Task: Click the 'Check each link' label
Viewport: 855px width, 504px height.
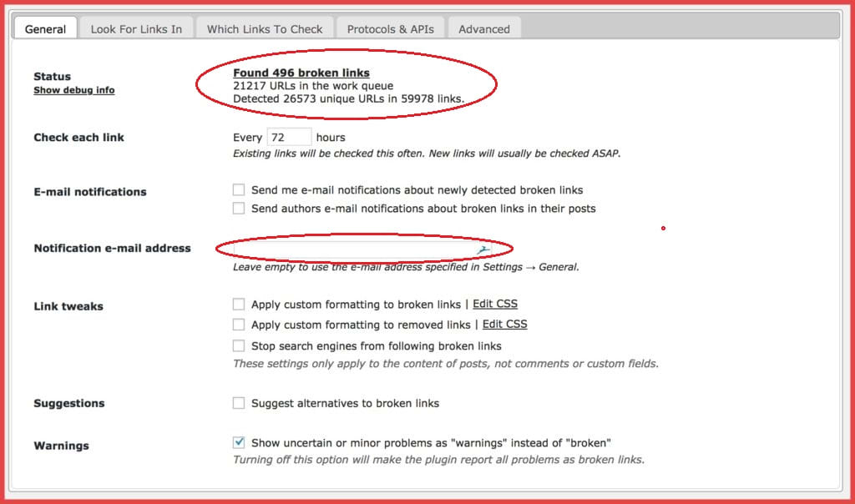Action: pos(78,138)
